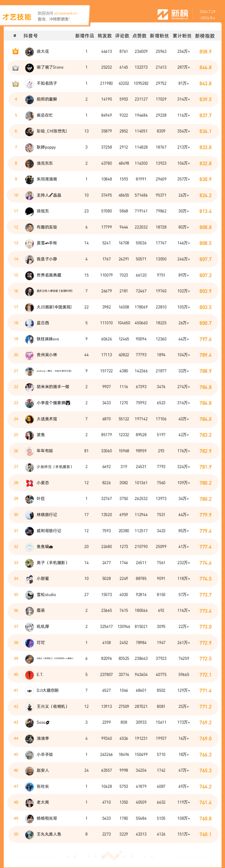
Task: Click avatar next to 画了画了Stone
Action: click(x=30, y=67)
